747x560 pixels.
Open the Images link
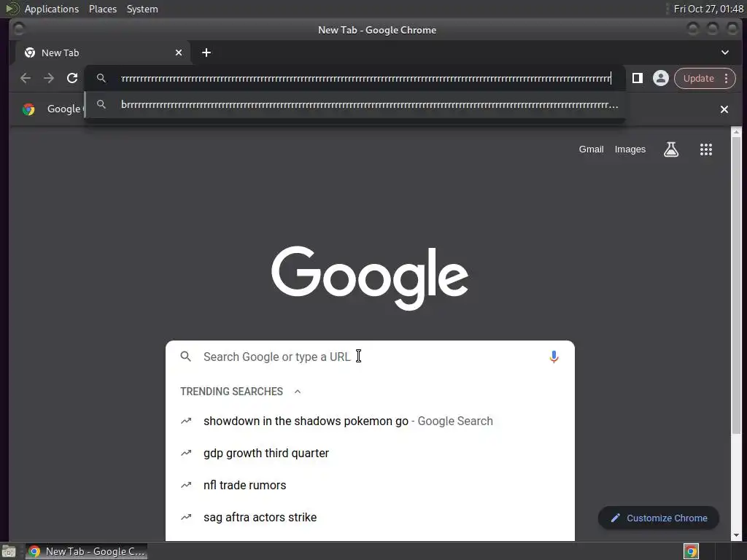click(630, 149)
